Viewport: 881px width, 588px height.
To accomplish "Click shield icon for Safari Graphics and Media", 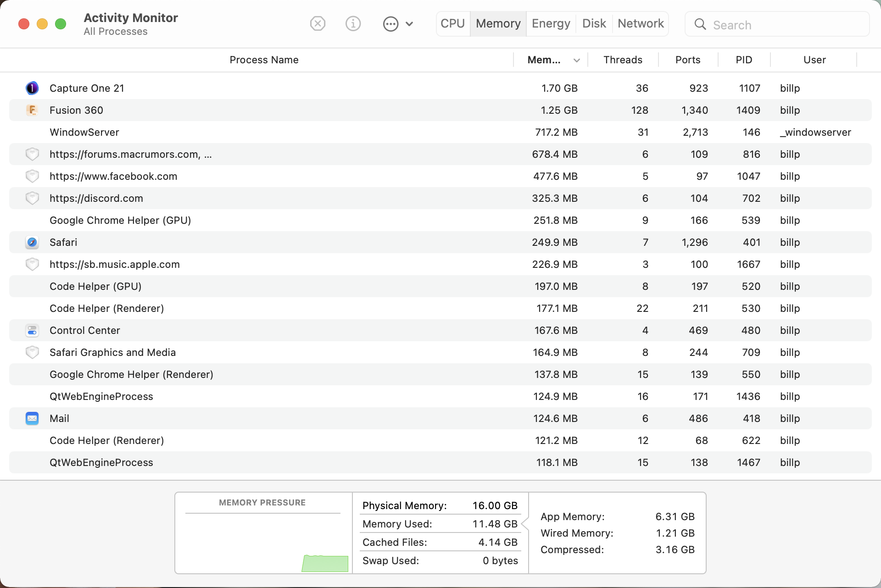I will tap(32, 352).
